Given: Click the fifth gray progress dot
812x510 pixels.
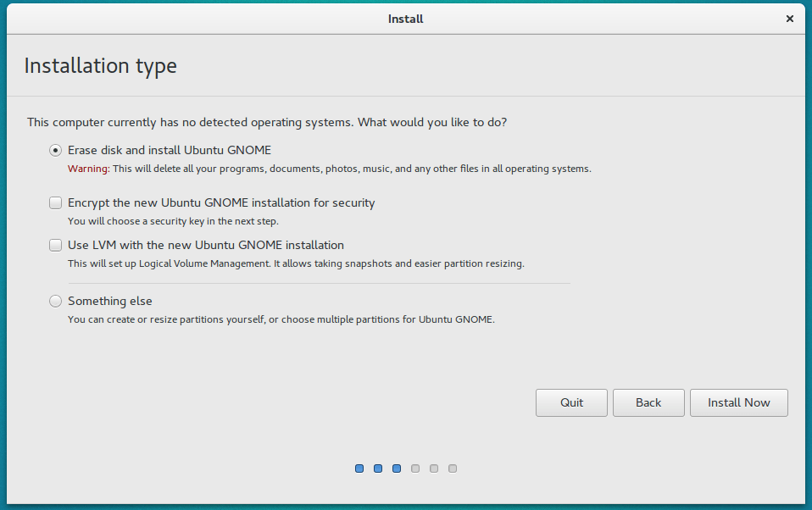Looking at the screenshot, I should [434, 468].
